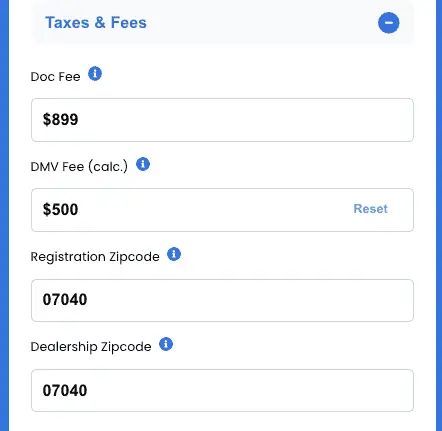Click the Registration Zipcode label text

pyautogui.click(x=95, y=257)
